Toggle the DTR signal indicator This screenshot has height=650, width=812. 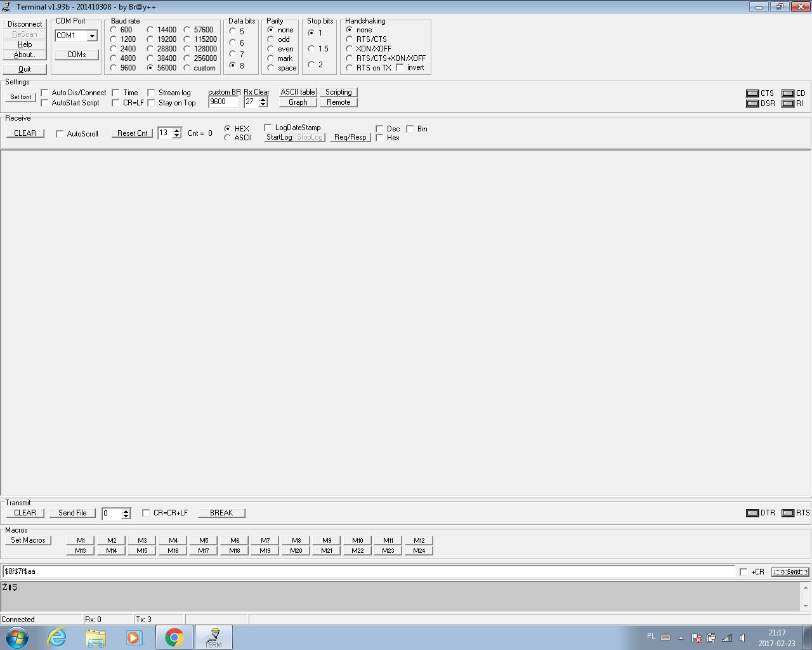[x=752, y=513]
